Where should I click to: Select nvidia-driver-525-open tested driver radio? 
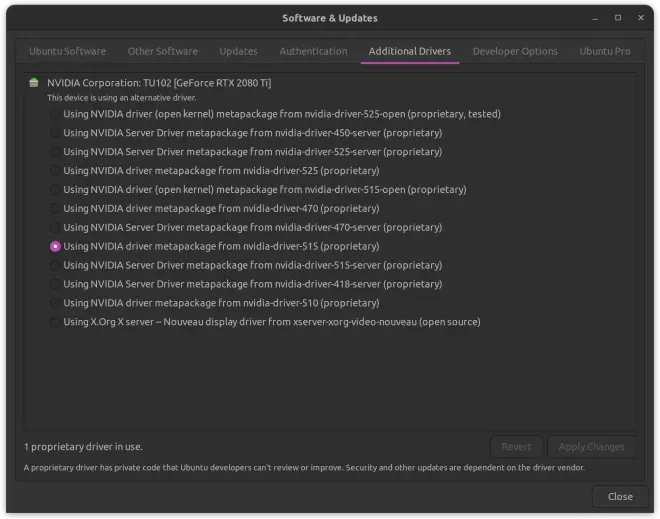pyautogui.click(x=55, y=114)
